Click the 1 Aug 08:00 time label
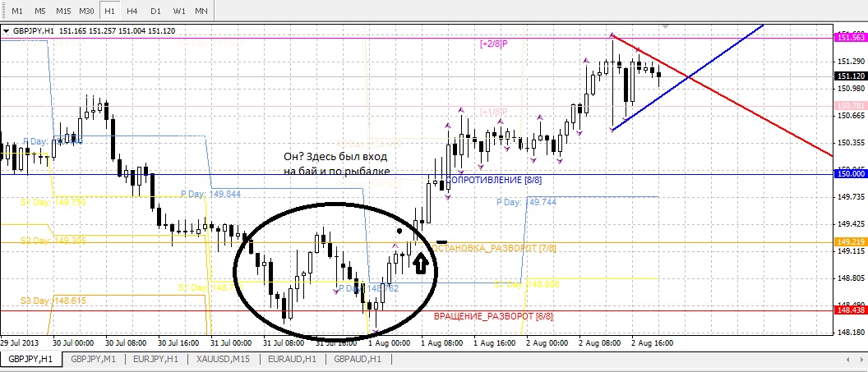 coord(441,342)
